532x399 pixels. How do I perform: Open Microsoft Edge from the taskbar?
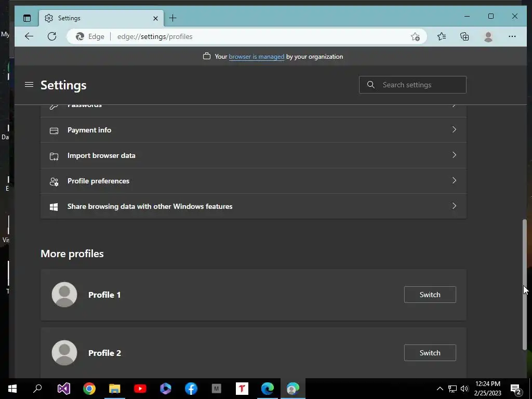(268, 389)
